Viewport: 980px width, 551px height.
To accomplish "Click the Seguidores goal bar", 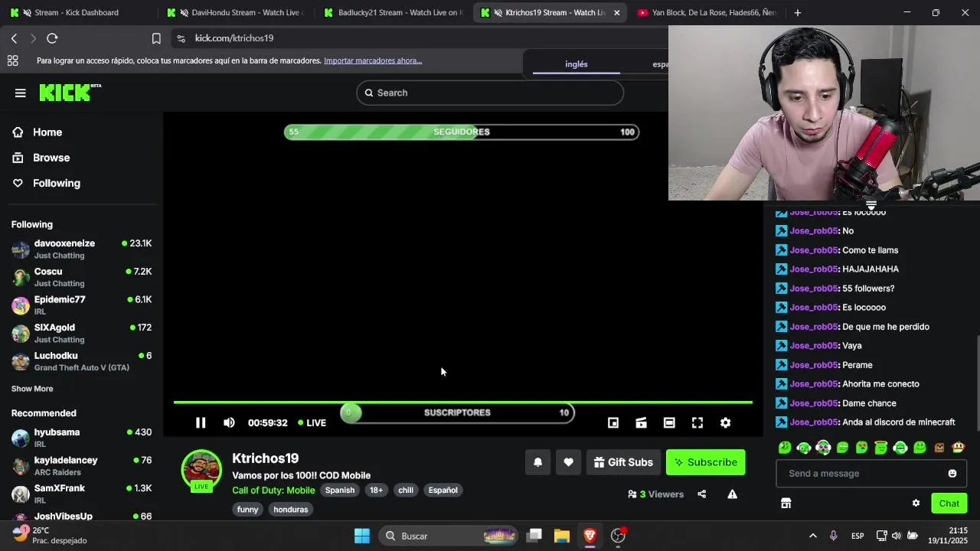I will pyautogui.click(x=461, y=132).
